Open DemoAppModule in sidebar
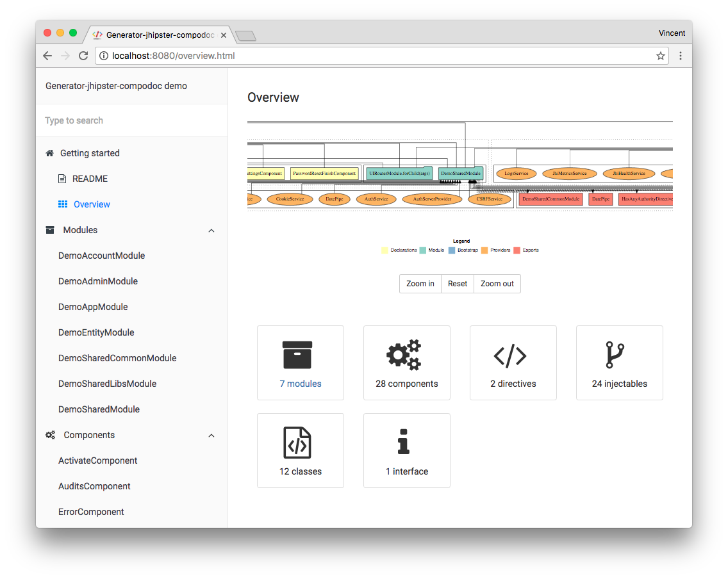728x579 pixels. click(x=93, y=307)
